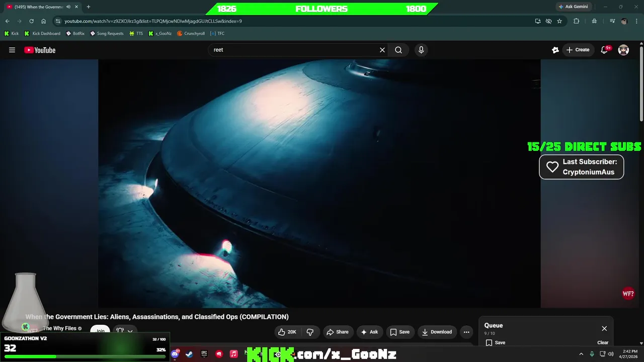
Task: Click the video player frame
Action: point(319,184)
